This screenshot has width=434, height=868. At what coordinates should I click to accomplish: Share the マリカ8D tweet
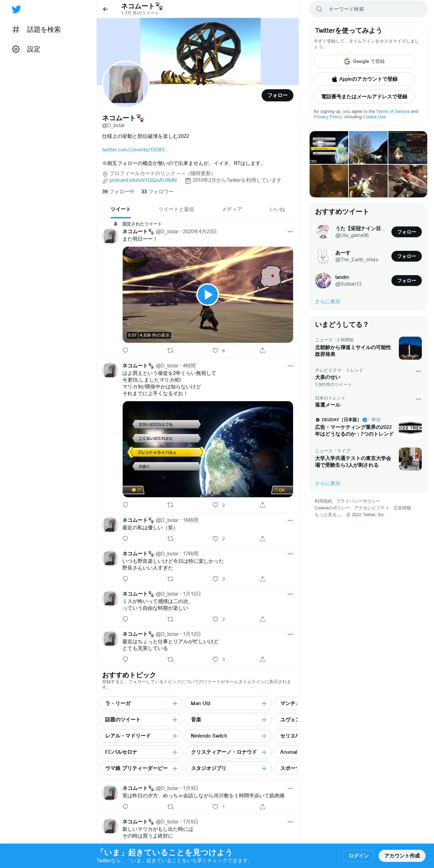263,505
